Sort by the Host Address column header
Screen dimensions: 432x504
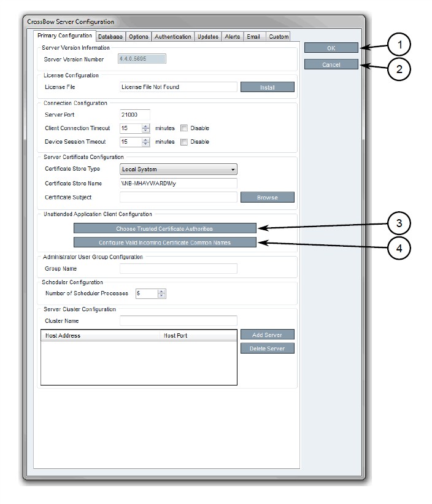click(101, 336)
